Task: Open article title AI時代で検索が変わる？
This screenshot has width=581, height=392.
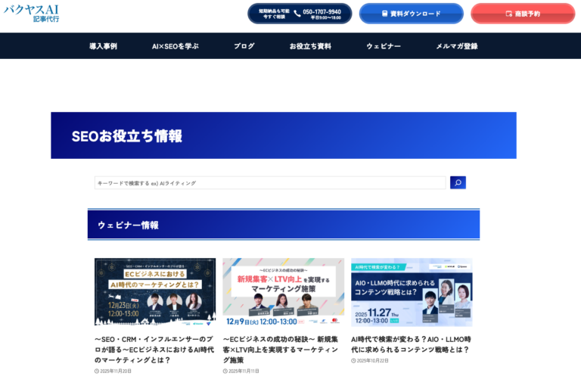Action: click(x=411, y=344)
